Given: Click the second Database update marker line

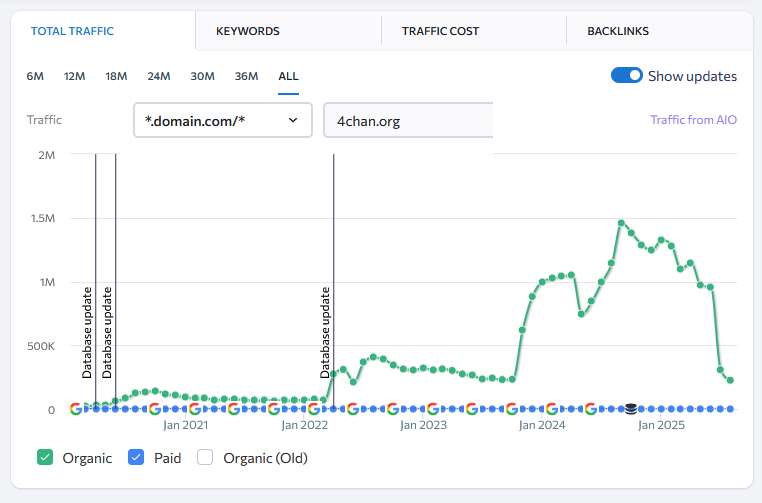Looking at the screenshot, I should (x=116, y=282).
